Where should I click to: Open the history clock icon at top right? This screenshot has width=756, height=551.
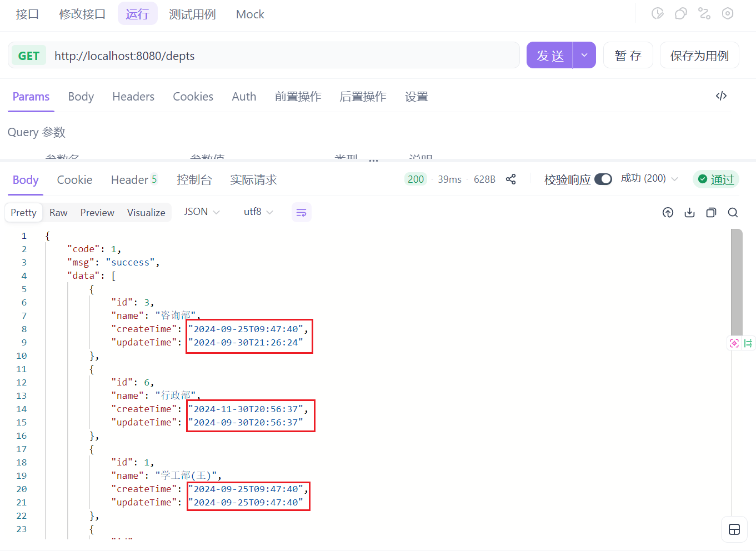click(x=658, y=13)
